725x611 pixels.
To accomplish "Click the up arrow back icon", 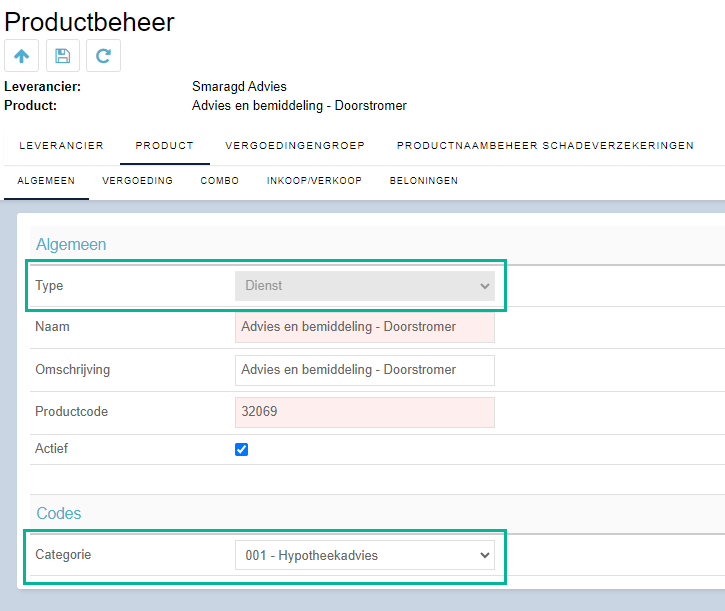I will (21, 56).
